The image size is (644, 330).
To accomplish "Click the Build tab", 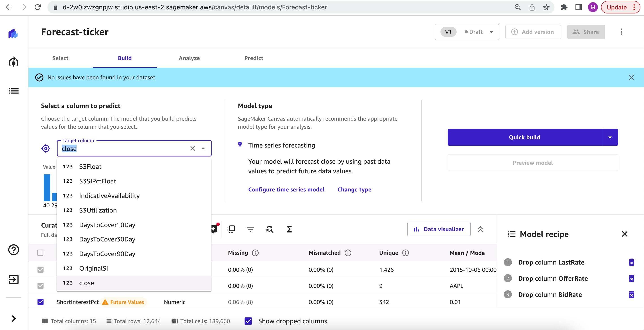I will point(125,58).
